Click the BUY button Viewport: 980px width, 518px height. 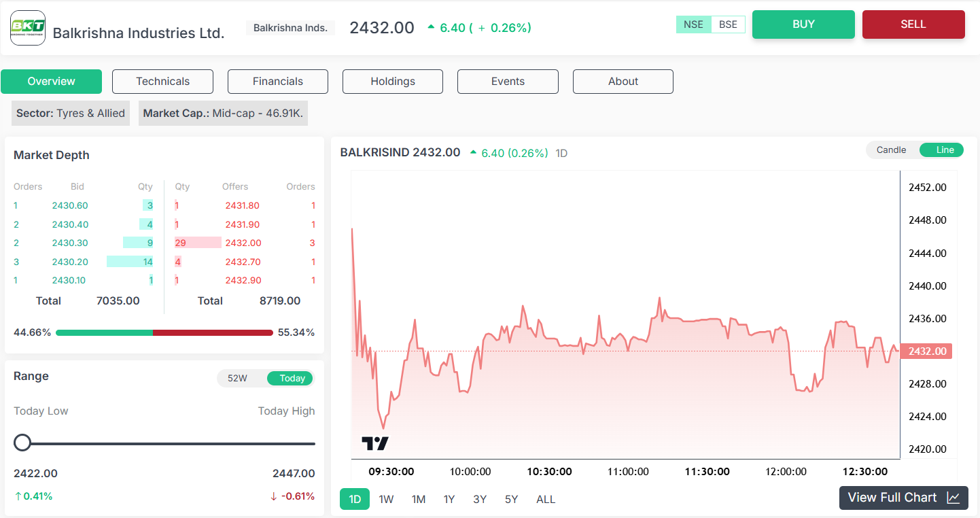[803, 24]
